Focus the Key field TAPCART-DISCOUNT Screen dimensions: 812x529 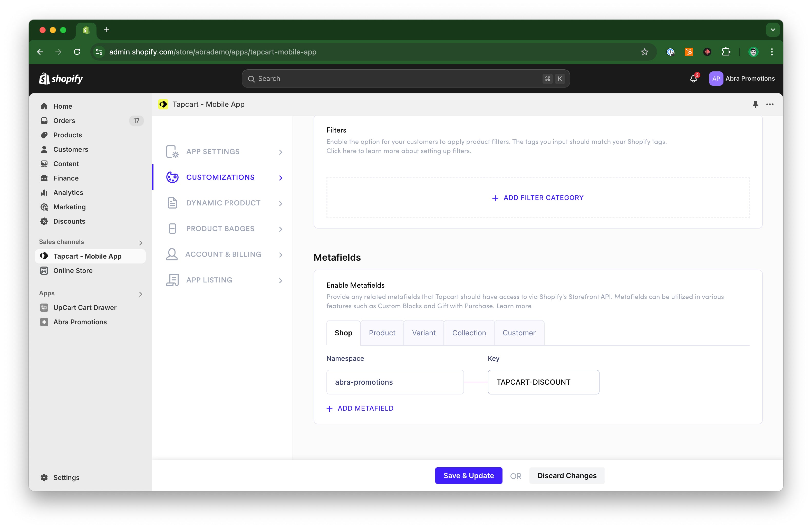pyautogui.click(x=544, y=382)
